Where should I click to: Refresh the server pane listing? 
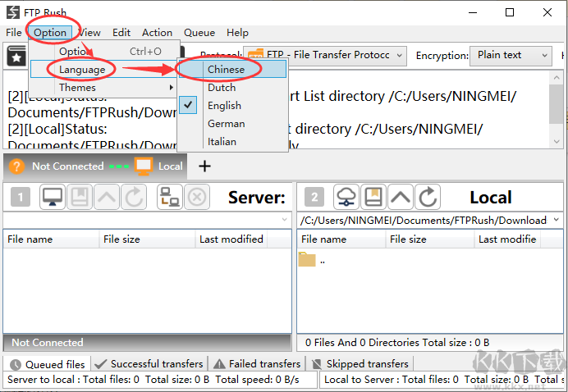click(134, 198)
